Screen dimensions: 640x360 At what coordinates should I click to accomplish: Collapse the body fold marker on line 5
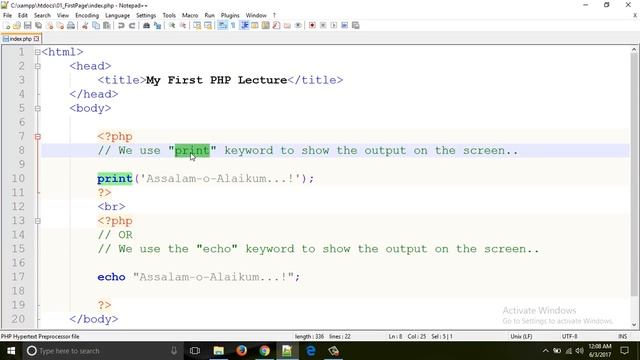pos(38,109)
